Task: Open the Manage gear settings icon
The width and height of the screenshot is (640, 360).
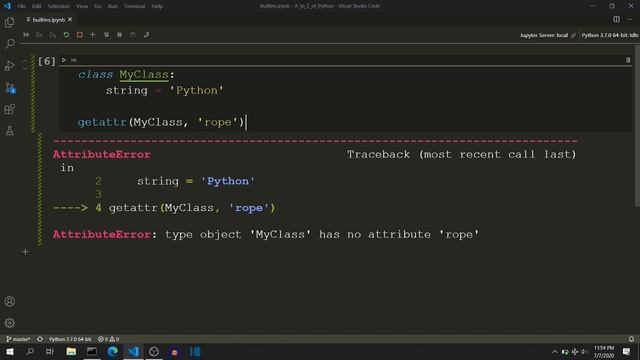Action: (x=9, y=323)
